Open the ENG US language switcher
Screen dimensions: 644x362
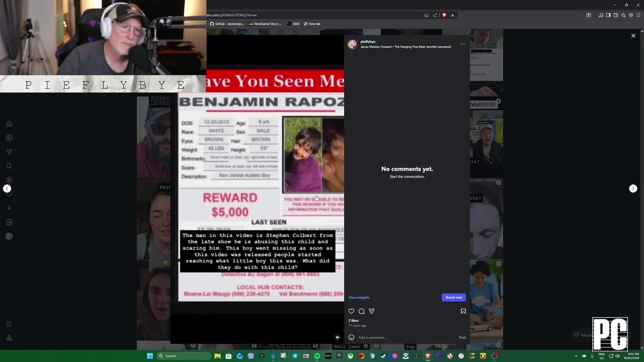602,356
